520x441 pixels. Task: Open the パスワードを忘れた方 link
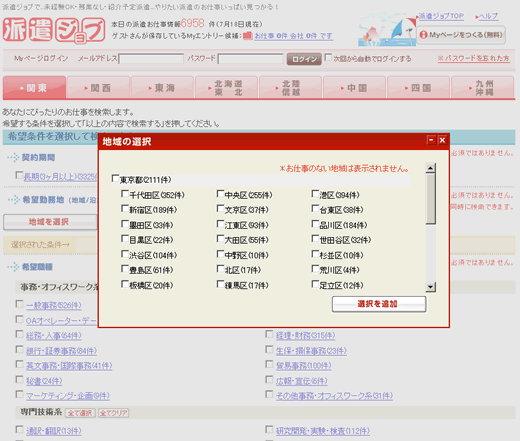[474, 58]
